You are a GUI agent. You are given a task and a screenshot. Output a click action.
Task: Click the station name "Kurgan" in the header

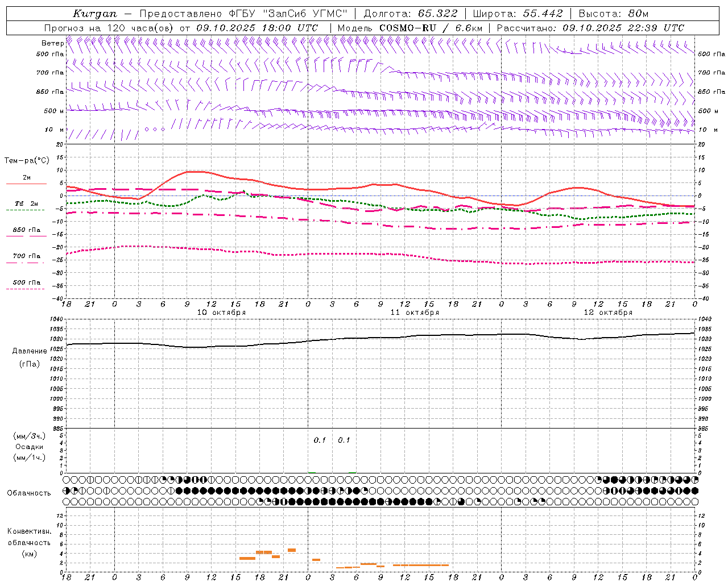point(94,14)
